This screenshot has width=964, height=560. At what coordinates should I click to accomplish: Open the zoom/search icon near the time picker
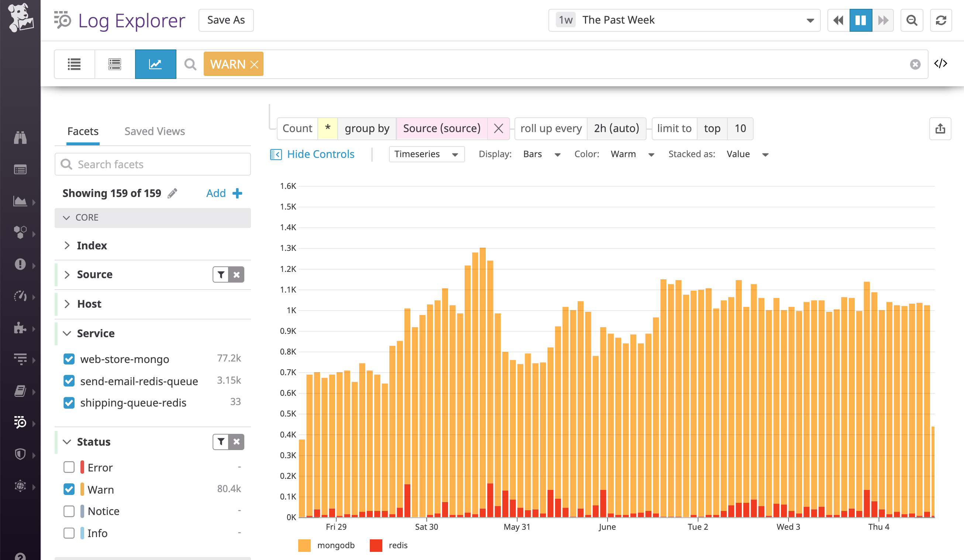[912, 20]
